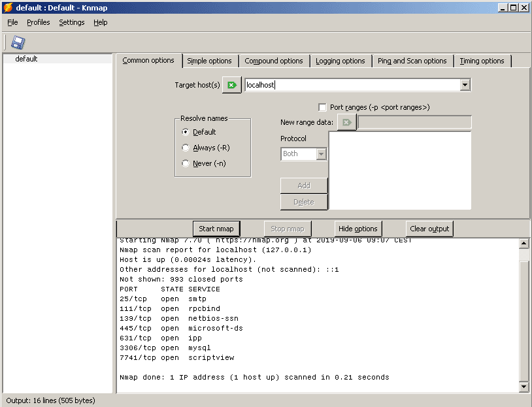Open the Settings menu

pos(71,22)
